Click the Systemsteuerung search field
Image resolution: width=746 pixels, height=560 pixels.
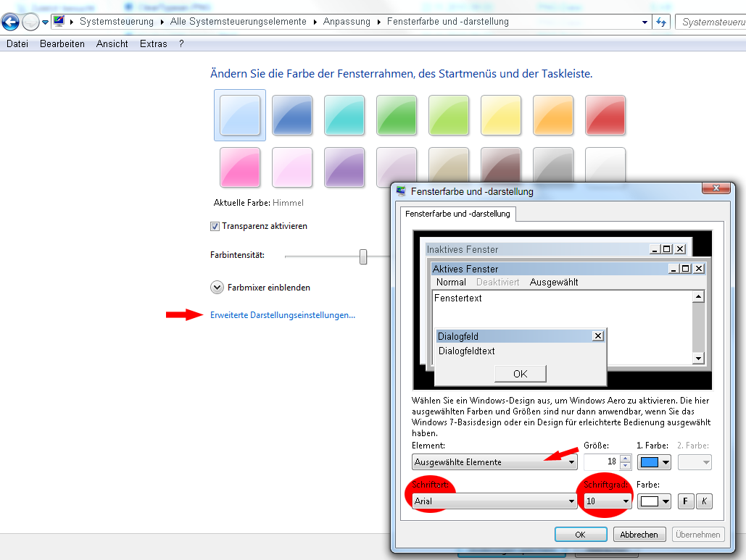[710, 22]
